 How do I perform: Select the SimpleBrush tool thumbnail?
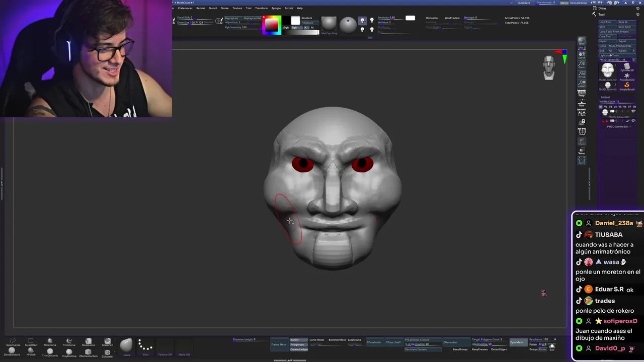(627, 86)
